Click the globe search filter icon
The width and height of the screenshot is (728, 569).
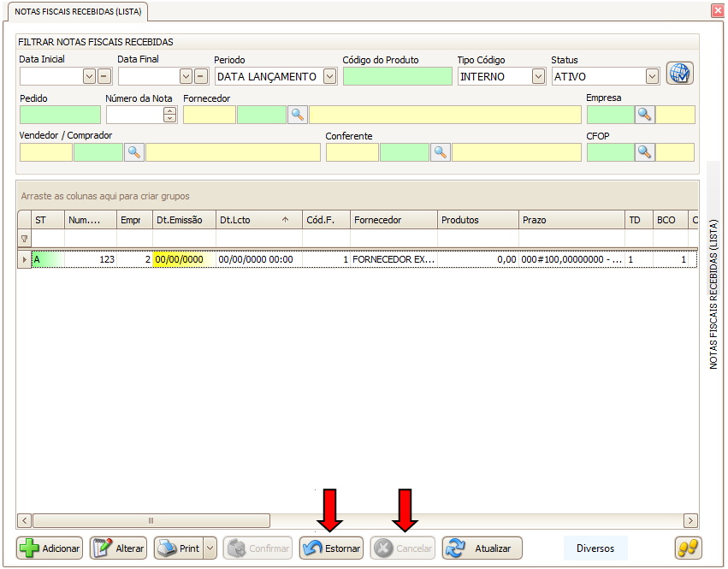tap(679, 74)
